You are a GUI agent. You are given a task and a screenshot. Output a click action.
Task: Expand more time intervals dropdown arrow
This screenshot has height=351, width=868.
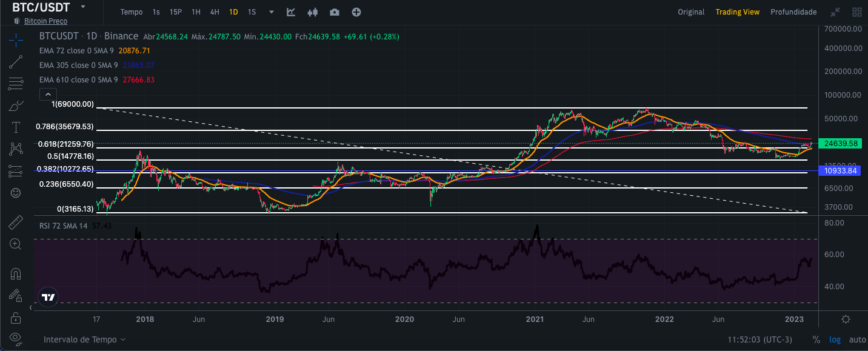coord(272,12)
